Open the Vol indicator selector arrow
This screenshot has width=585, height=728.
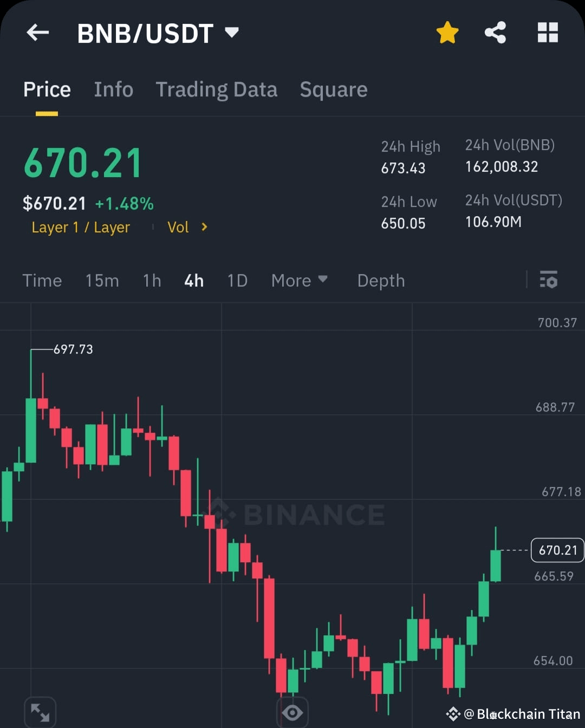(205, 227)
